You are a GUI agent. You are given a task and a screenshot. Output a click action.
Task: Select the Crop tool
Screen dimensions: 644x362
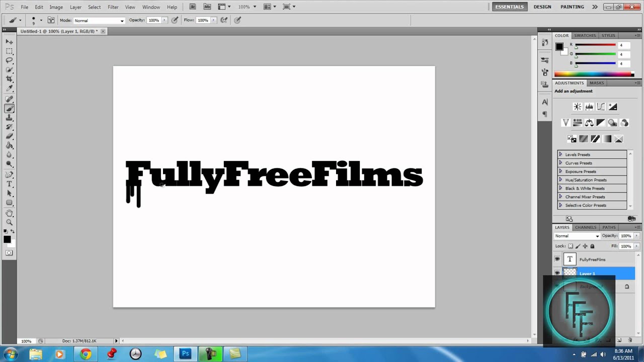(x=9, y=80)
